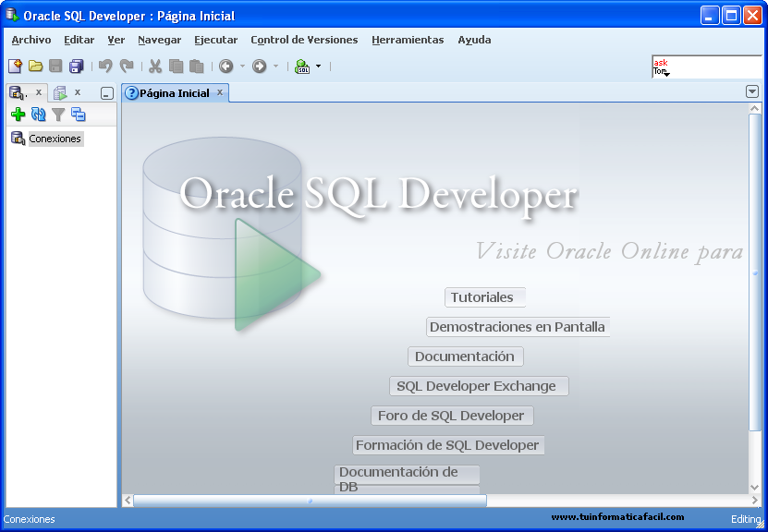Click the Tutoriales button

click(485, 297)
